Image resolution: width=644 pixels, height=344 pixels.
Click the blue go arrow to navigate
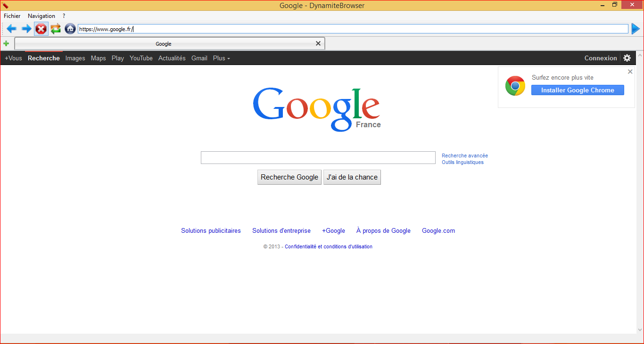tap(636, 29)
